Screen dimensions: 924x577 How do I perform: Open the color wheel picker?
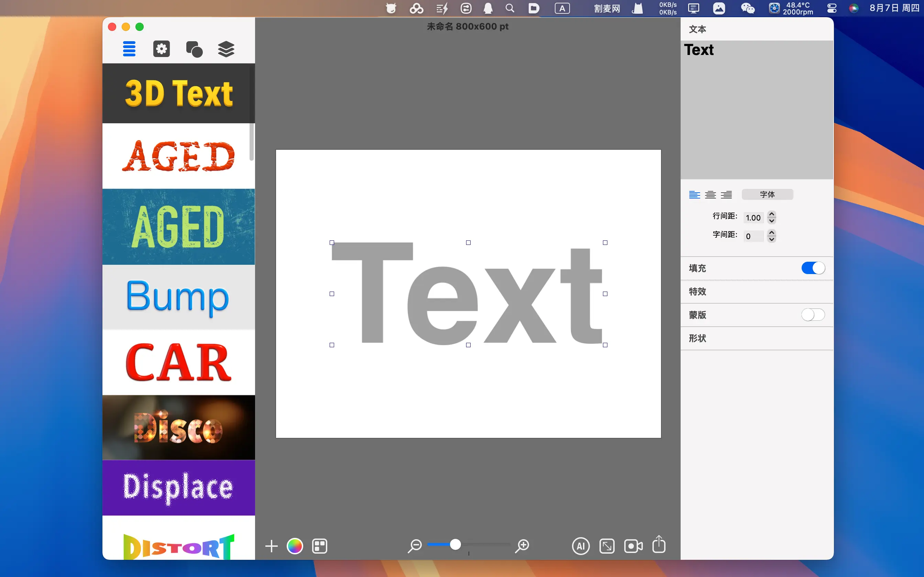pos(295,546)
